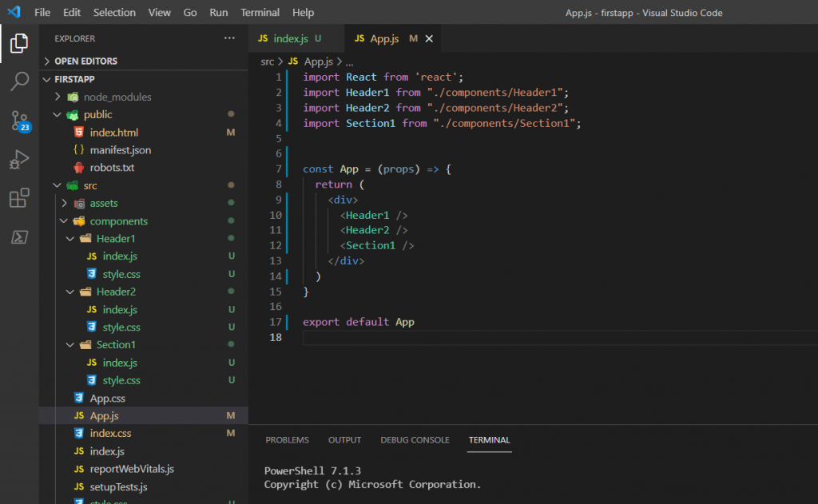Viewport: 818px width, 504px height.
Task: Open index.html in the public folder
Action: [113, 133]
